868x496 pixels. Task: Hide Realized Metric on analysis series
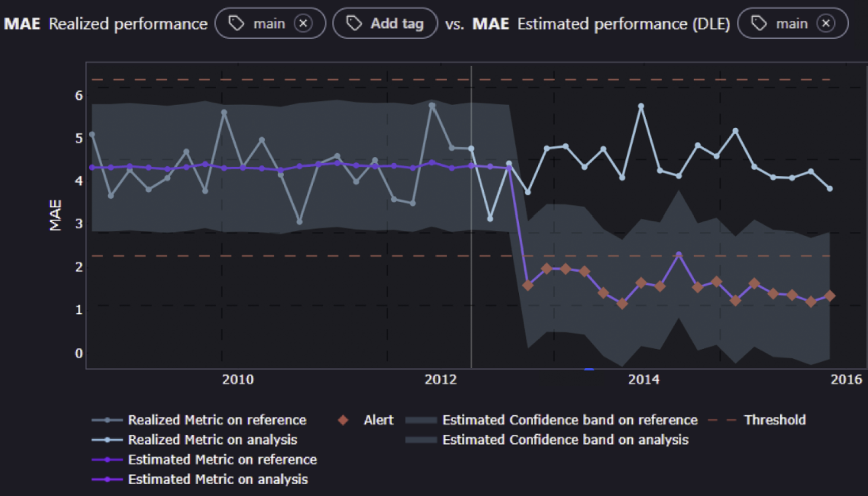(x=212, y=440)
